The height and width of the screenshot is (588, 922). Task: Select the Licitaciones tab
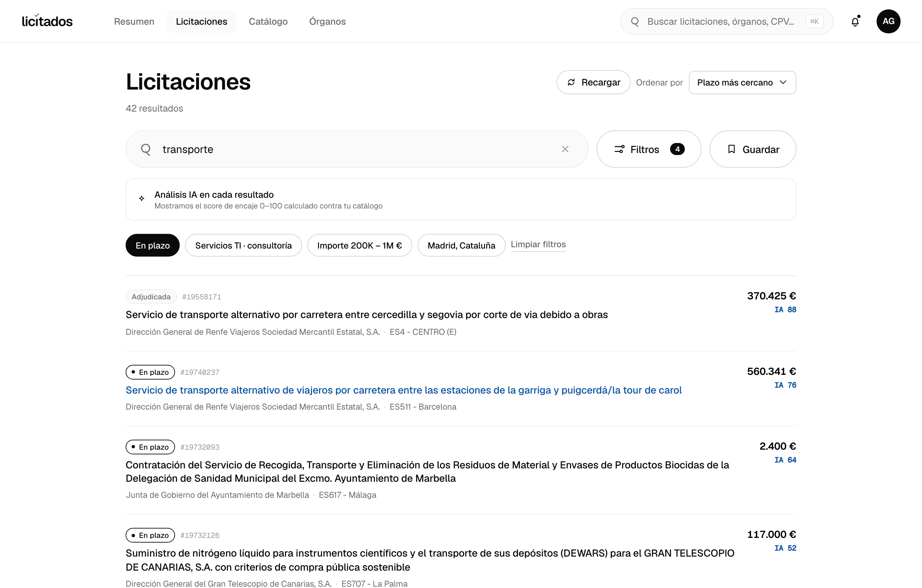coord(201,21)
